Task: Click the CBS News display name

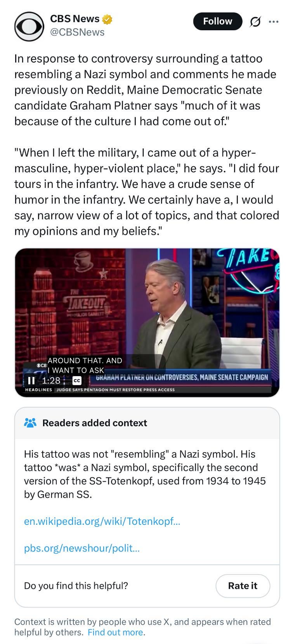Action: pos(75,19)
